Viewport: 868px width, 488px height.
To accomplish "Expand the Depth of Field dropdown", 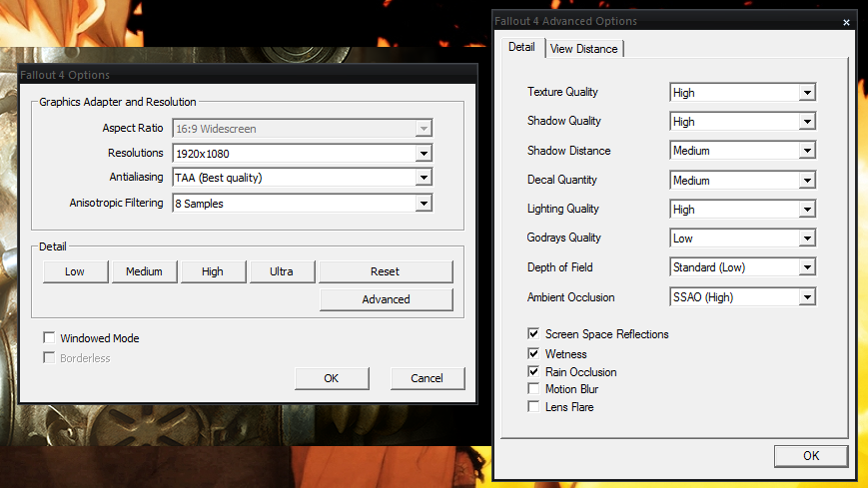I will click(x=742, y=267).
